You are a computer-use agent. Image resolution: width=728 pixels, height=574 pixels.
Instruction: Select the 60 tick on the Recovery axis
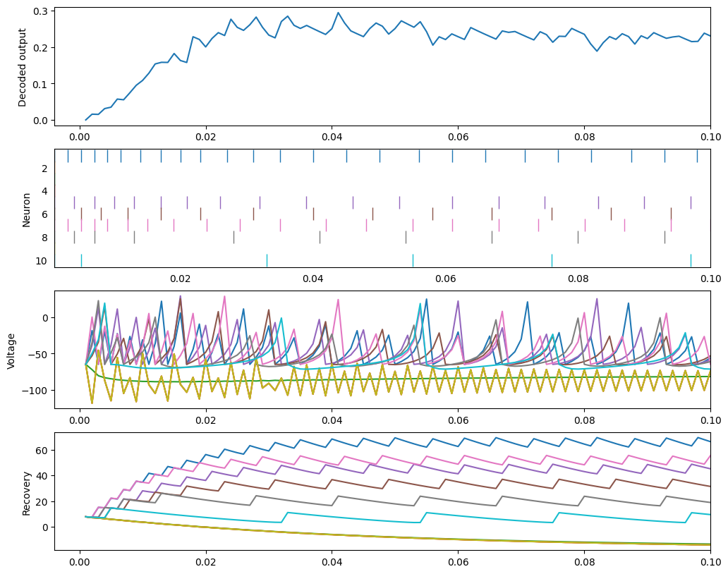(42, 451)
